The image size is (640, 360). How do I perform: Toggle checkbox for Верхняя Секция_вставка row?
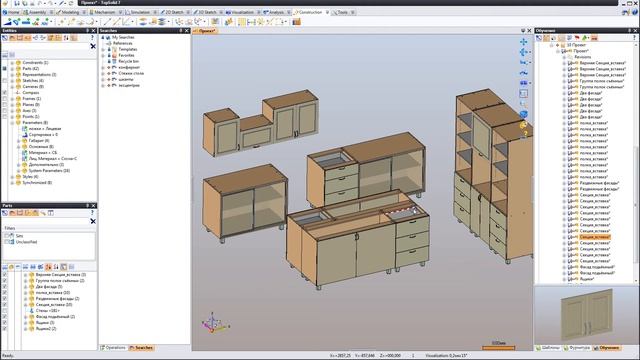[5, 275]
